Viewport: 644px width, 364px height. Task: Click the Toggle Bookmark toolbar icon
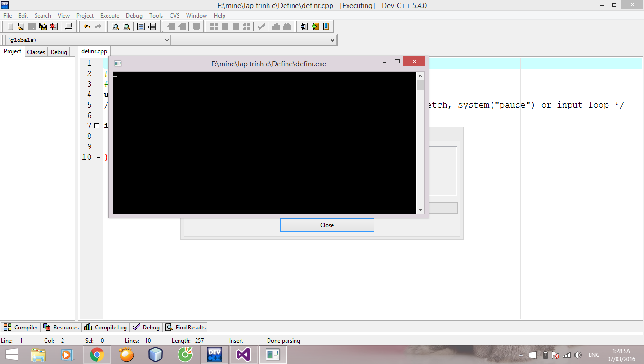point(326,27)
